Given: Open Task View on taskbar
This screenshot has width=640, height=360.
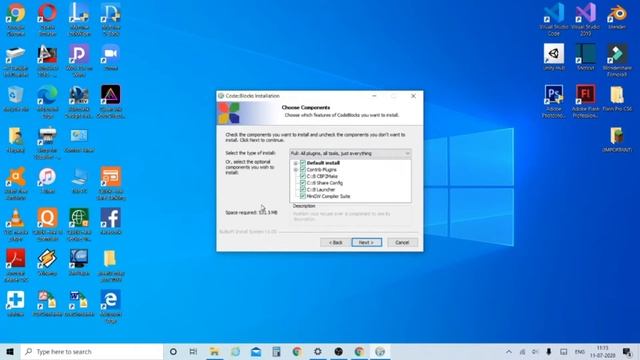Looking at the screenshot, I should click(193, 352).
